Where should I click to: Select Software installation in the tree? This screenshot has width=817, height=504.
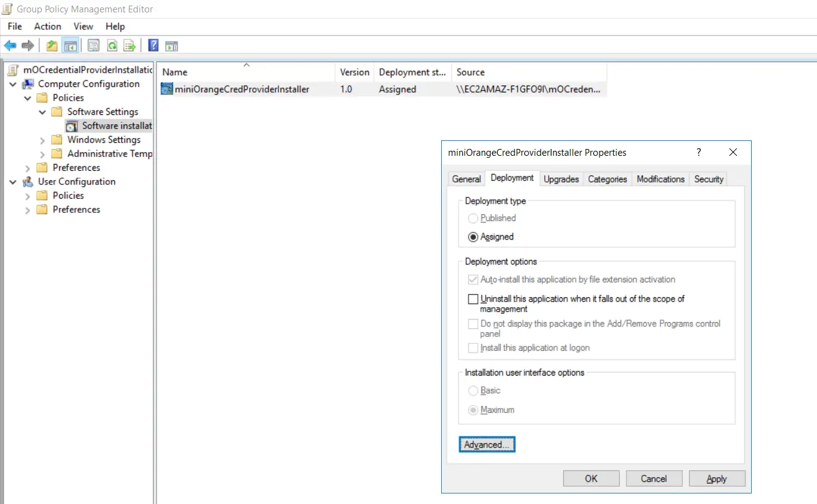click(117, 126)
